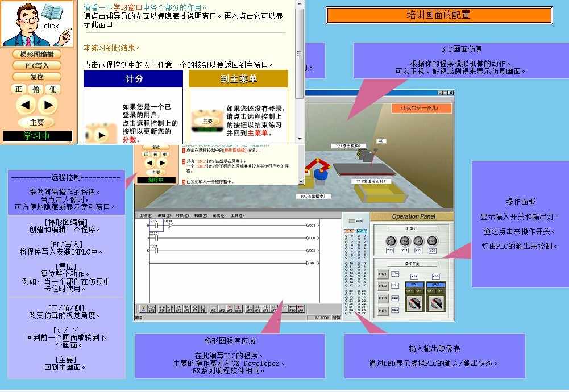Select the Y001 coil in the ladder

(x=313, y=226)
